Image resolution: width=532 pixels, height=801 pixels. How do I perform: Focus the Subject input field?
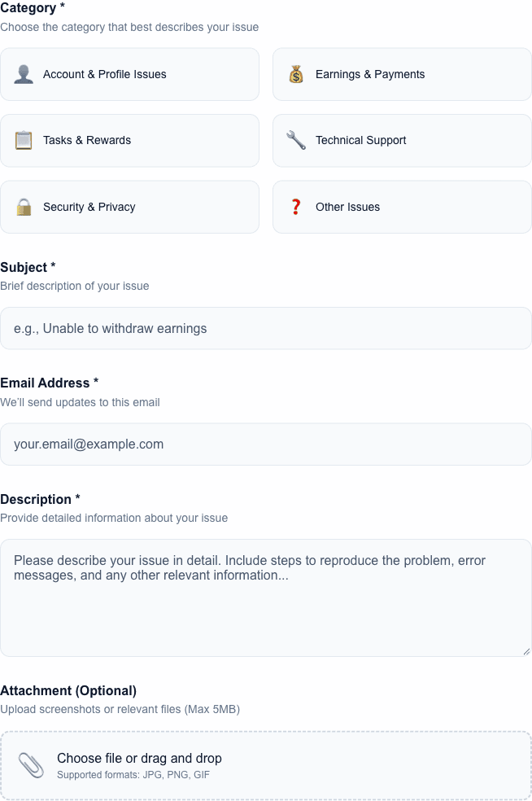tap(266, 329)
